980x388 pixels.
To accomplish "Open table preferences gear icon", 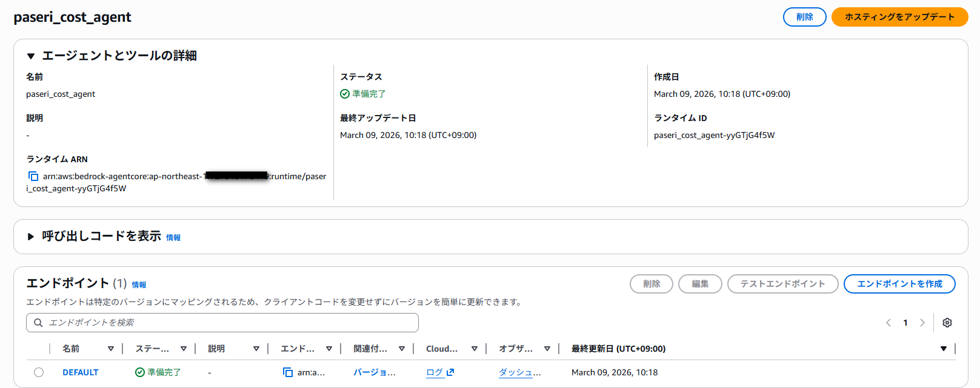I will pyautogui.click(x=947, y=323).
